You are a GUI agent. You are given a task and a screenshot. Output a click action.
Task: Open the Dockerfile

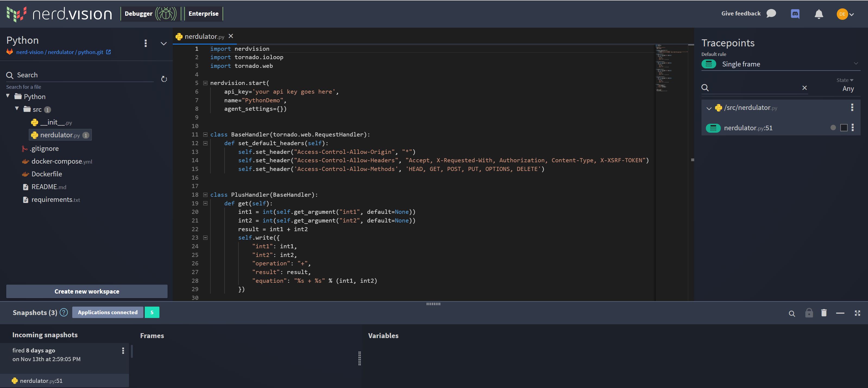coord(42,174)
